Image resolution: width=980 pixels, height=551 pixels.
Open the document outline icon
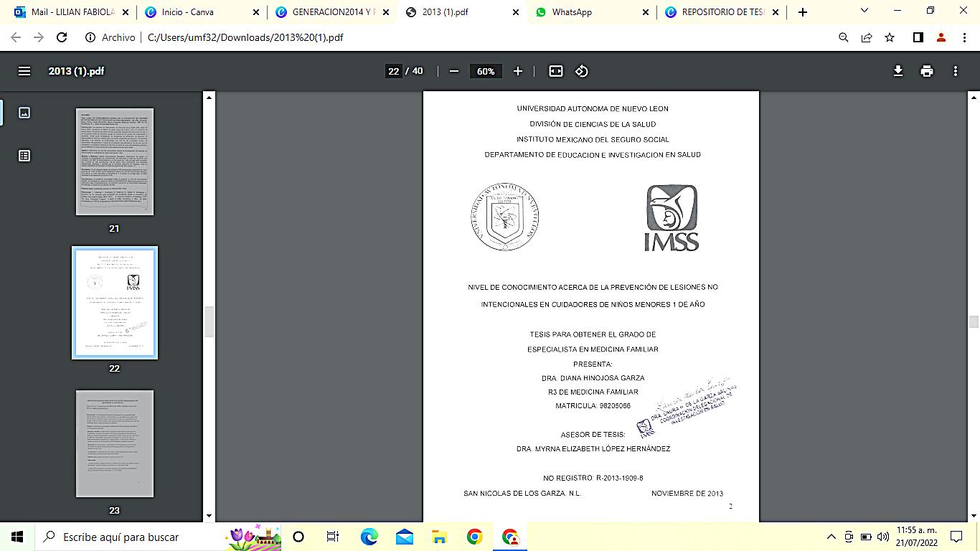coord(24,156)
